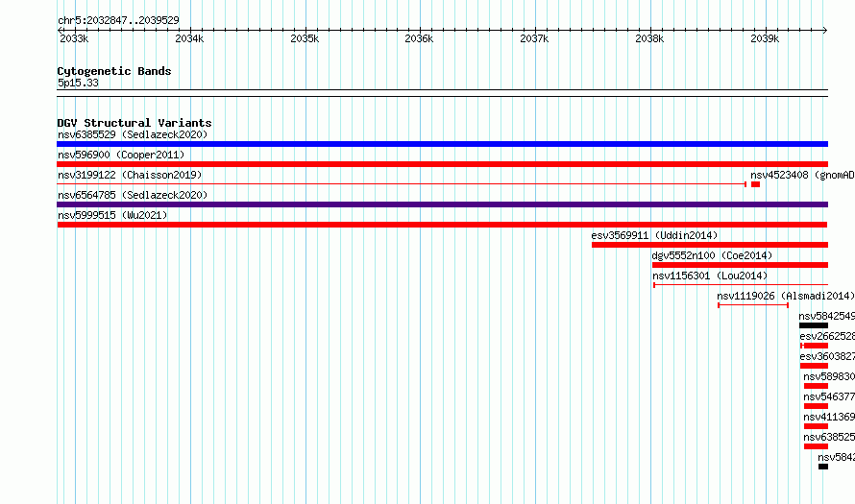Click the chr5:2032847..2039529 region label
855x504 pixels.
coord(118,20)
